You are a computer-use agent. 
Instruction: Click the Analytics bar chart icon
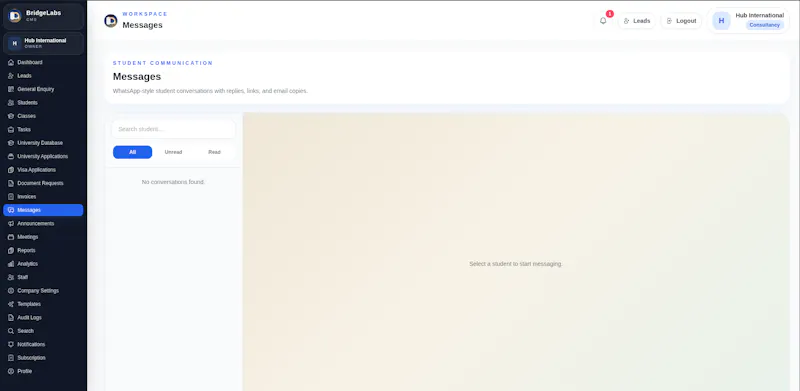pyautogui.click(x=11, y=264)
